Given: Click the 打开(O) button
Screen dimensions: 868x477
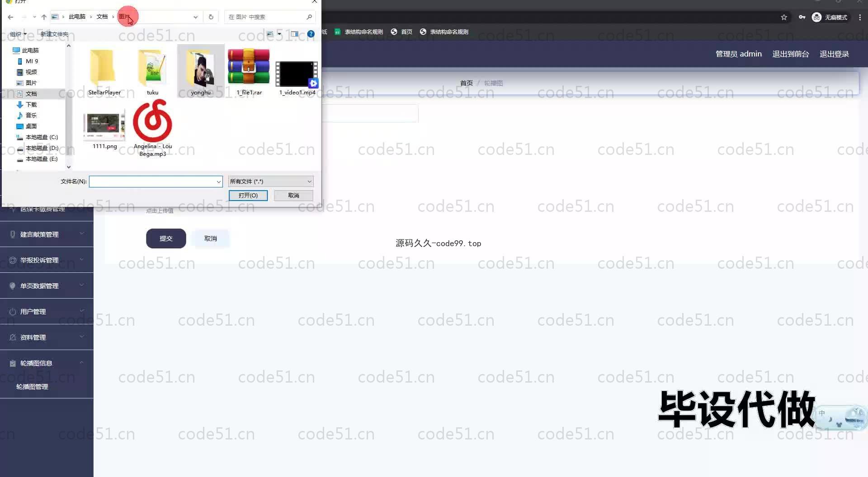Looking at the screenshot, I should (x=248, y=195).
